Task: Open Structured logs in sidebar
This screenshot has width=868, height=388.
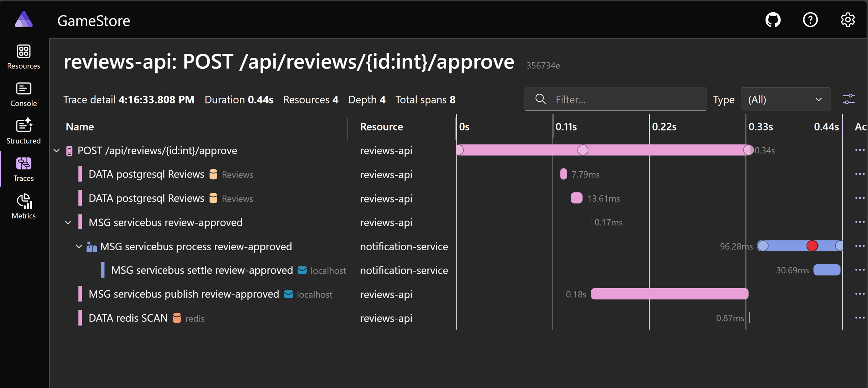Action: pyautogui.click(x=24, y=132)
